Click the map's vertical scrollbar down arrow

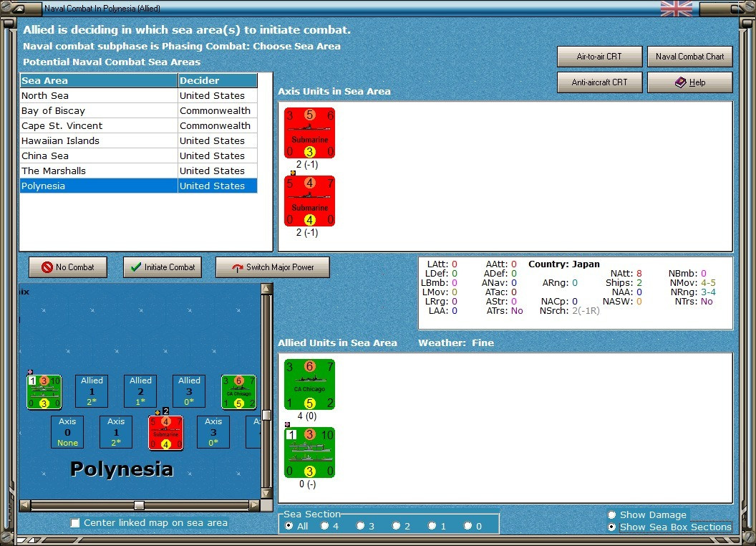point(266,494)
